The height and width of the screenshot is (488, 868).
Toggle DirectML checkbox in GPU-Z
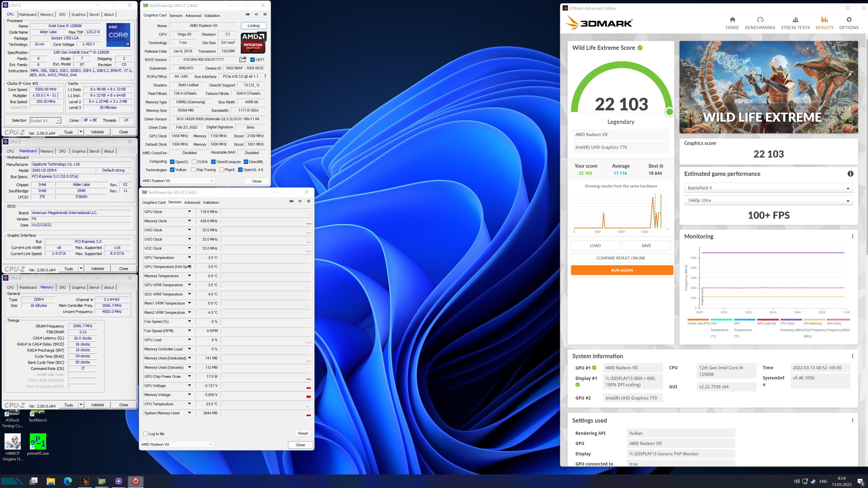pyautogui.click(x=246, y=162)
